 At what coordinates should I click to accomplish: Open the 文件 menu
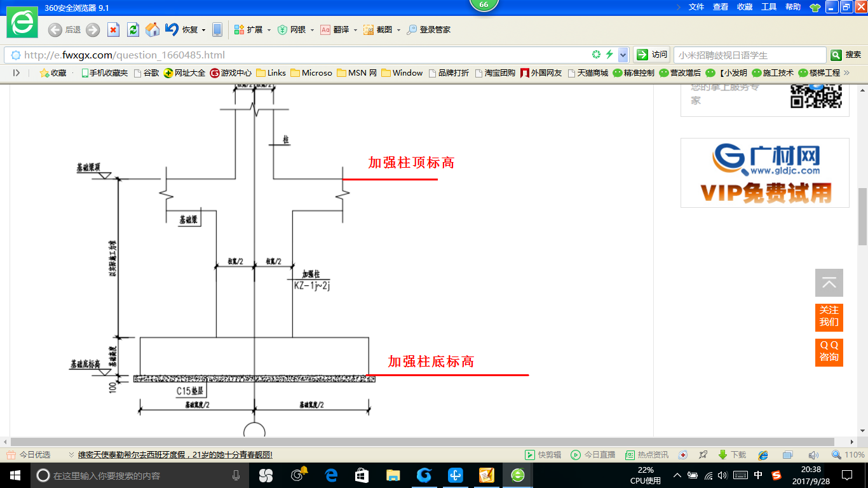tap(696, 7)
